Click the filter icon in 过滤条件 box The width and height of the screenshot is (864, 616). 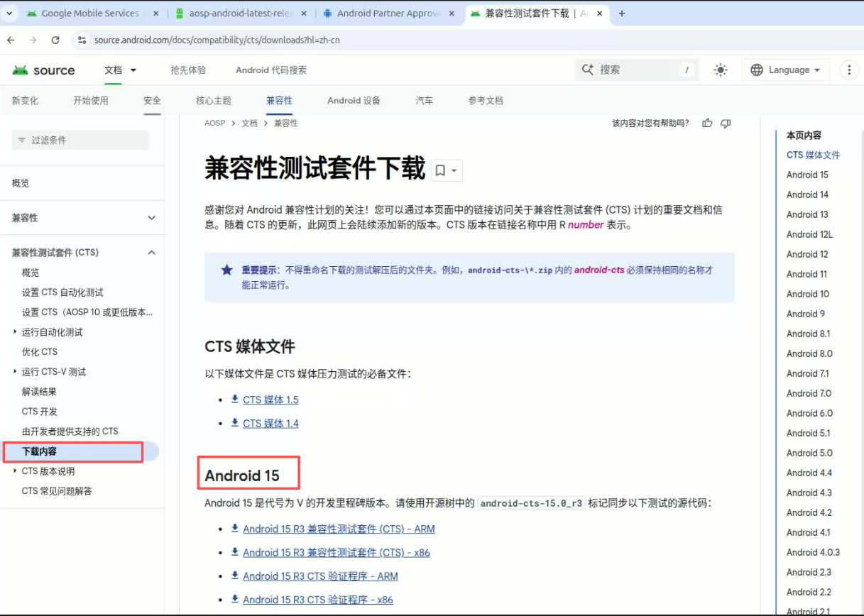point(22,141)
